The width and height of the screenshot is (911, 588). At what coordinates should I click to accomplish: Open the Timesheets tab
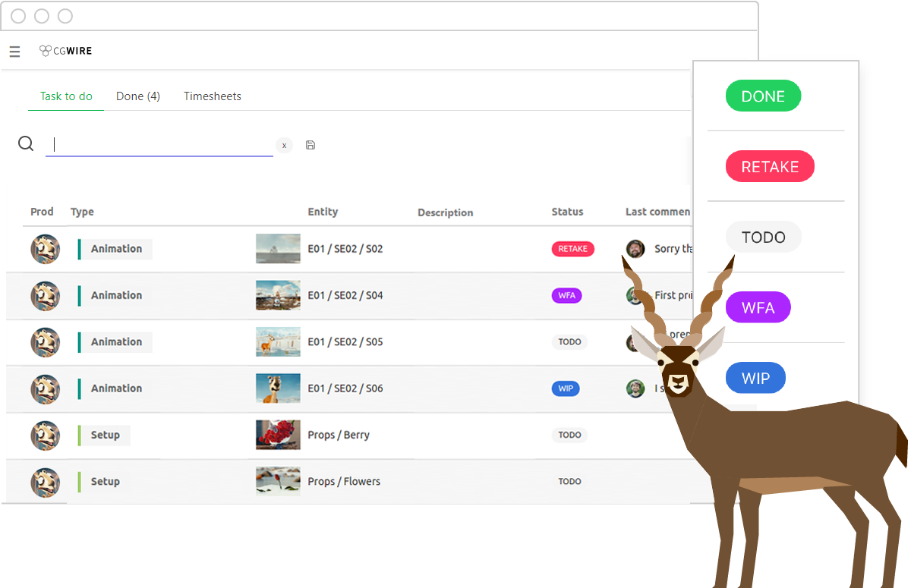point(213,96)
